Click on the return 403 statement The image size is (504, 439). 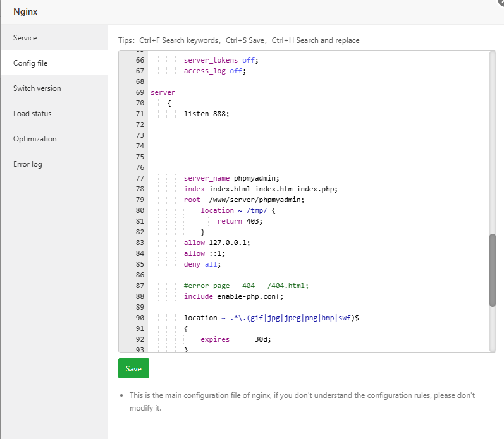[239, 221]
